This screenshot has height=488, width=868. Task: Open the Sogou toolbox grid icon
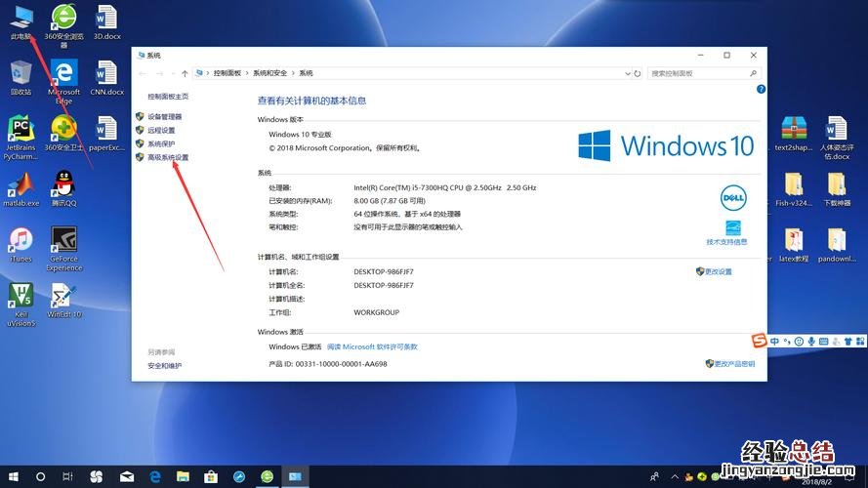coord(859,342)
